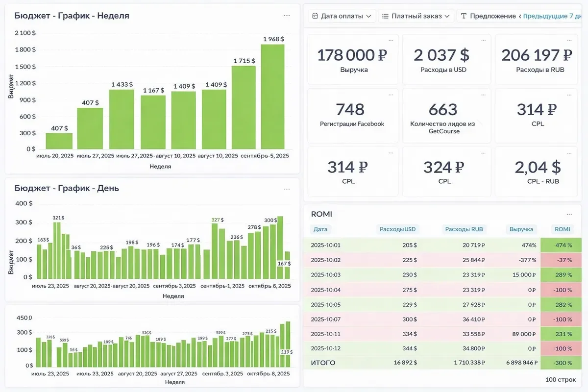Click the 1 968 $ weekly chart bar
The width and height of the screenshot is (588, 392).
pyautogui.click(x=272, y=97)
